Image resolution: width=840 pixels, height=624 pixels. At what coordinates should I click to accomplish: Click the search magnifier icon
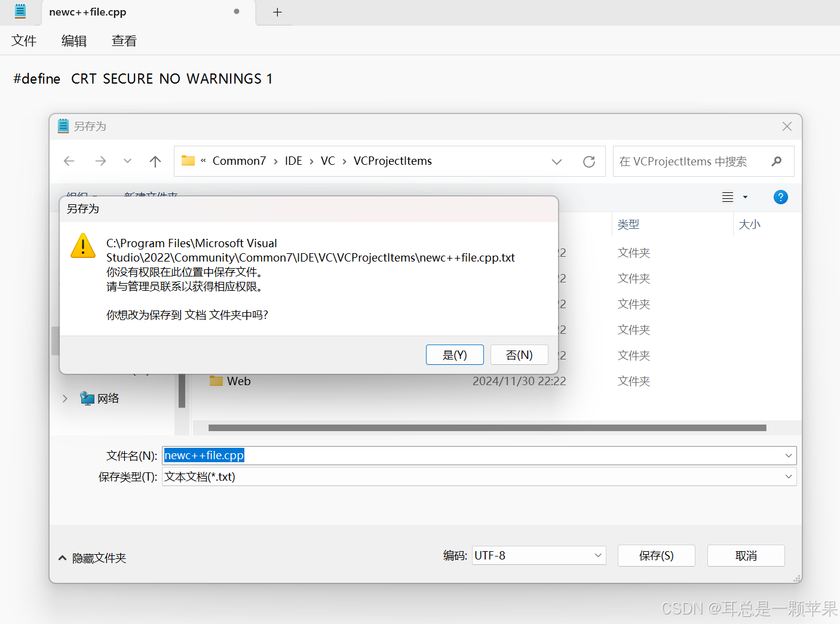pos(777,161)
